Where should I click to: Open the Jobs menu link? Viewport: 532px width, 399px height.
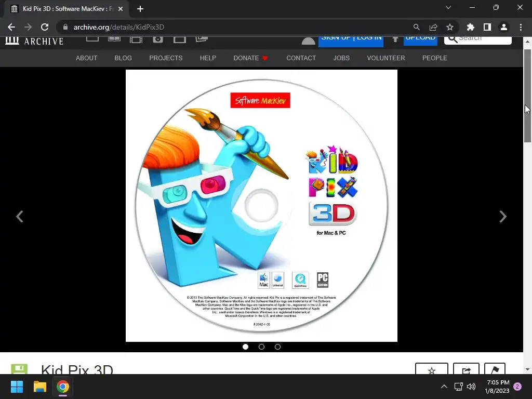tap(341, 58)
